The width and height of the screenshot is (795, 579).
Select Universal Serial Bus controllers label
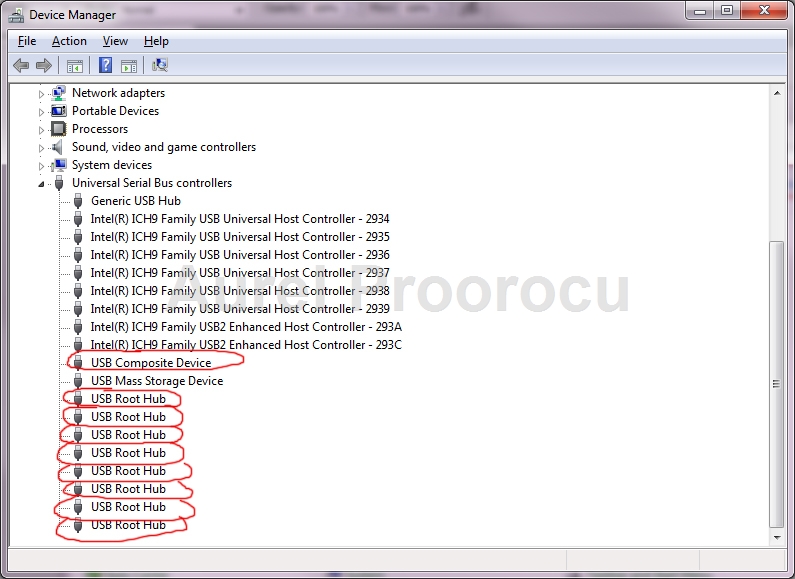(152, 183)
